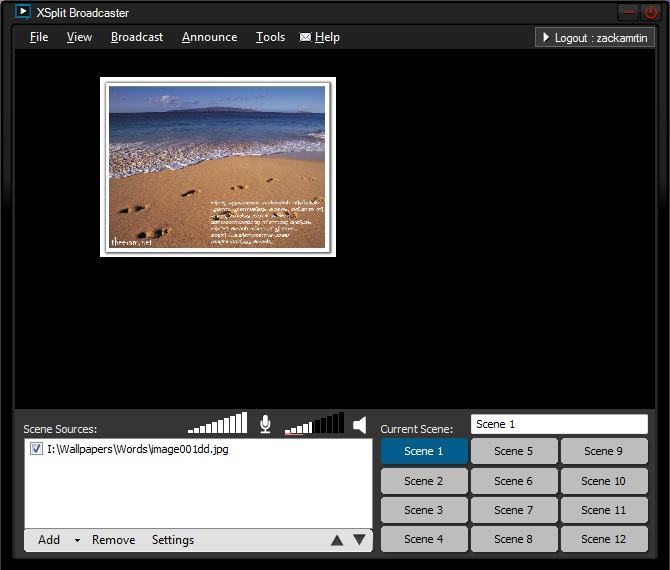
Task: Switch to Scene 12
Action: (604, 539)
